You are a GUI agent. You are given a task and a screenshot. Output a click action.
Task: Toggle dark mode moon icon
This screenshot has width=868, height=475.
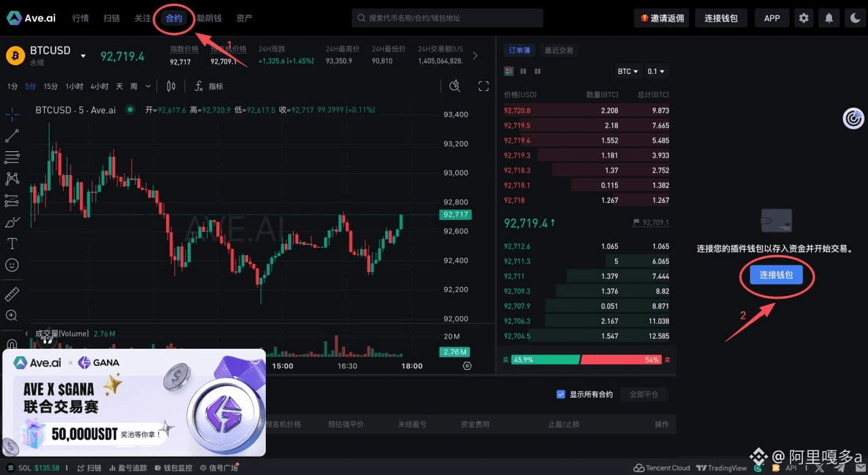854,18
